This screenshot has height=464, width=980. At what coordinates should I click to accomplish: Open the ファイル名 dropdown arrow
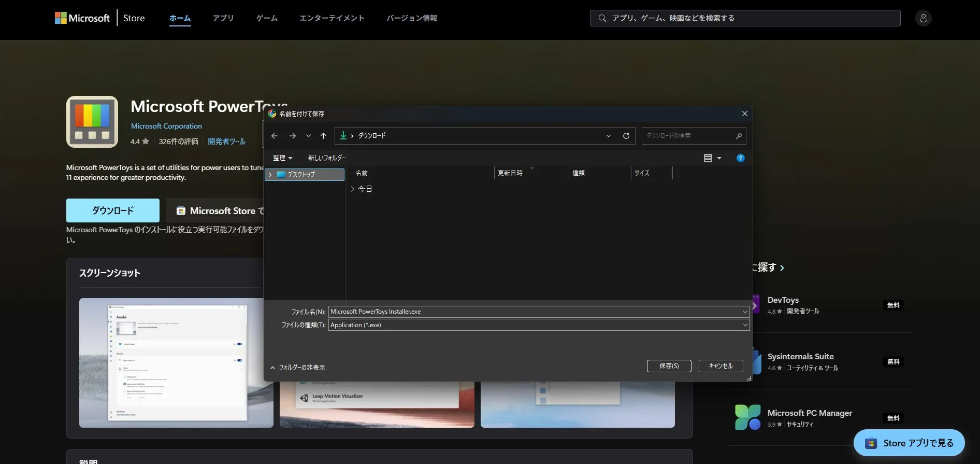[x=745, y=312]
